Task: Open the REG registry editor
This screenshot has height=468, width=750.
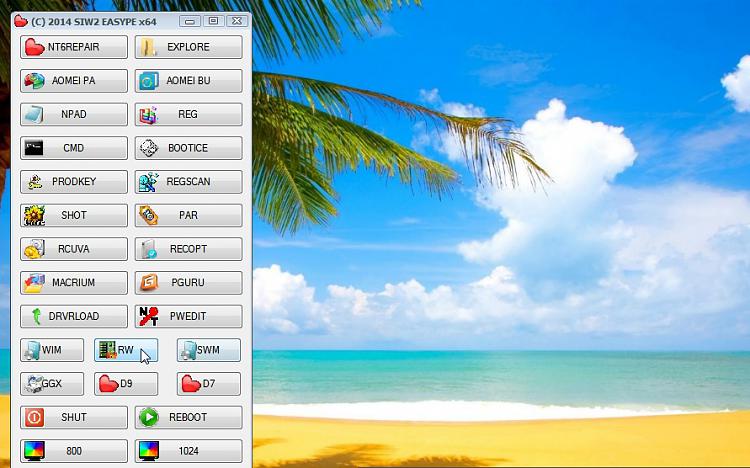Action: pyautogui.click(x=188, y=114)
